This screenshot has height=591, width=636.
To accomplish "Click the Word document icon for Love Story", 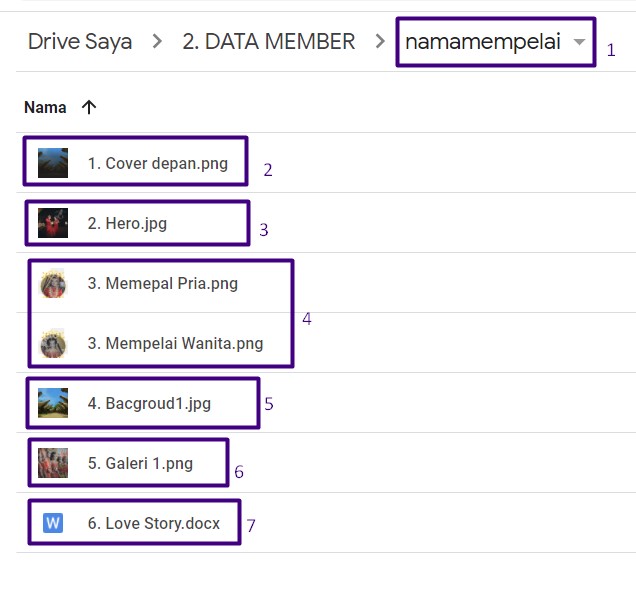I will [x=53, y=522].
